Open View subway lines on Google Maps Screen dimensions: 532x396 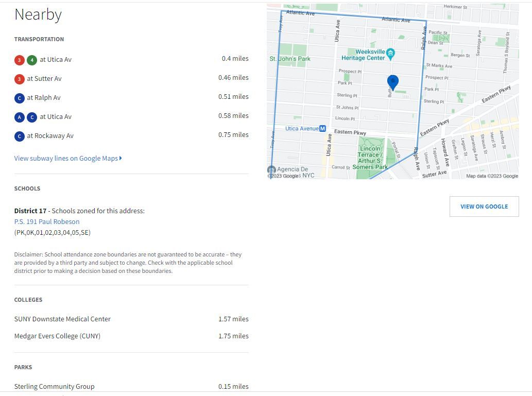click(67, 159)
